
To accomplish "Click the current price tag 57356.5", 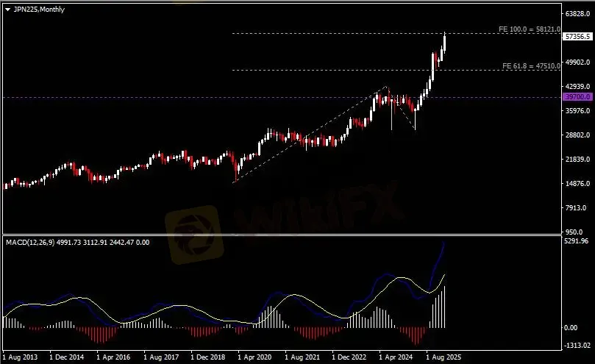I will 577,37.
